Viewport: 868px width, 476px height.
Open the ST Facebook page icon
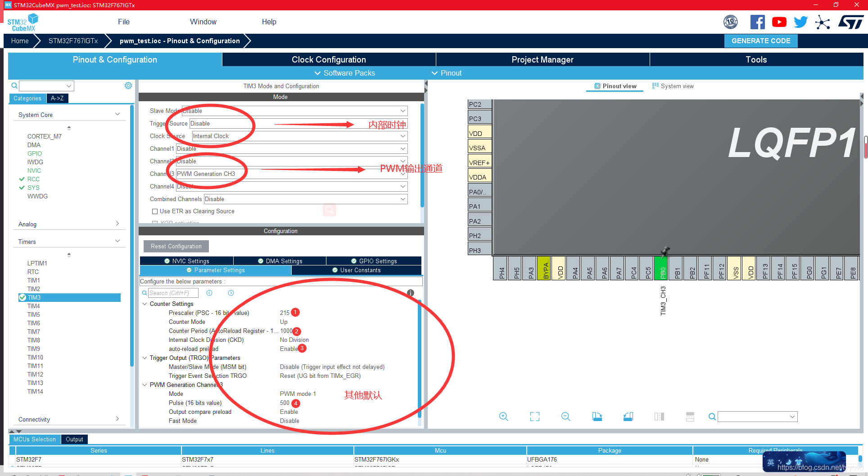(757, 22)
